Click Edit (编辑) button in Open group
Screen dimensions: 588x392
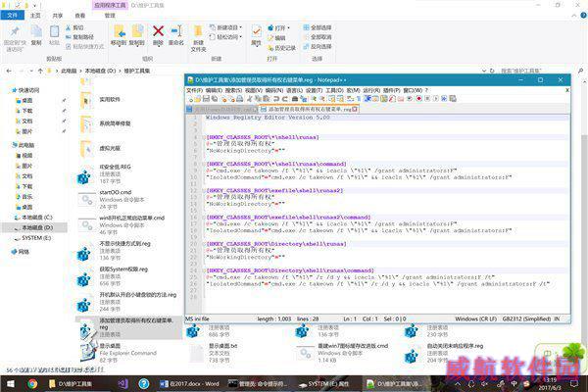276,38
